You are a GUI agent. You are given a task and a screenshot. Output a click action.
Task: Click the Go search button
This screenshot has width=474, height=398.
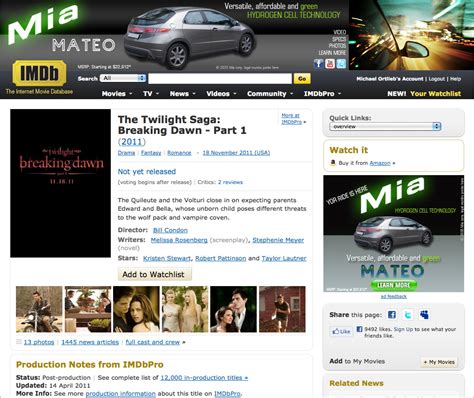(x=302, y=79)
